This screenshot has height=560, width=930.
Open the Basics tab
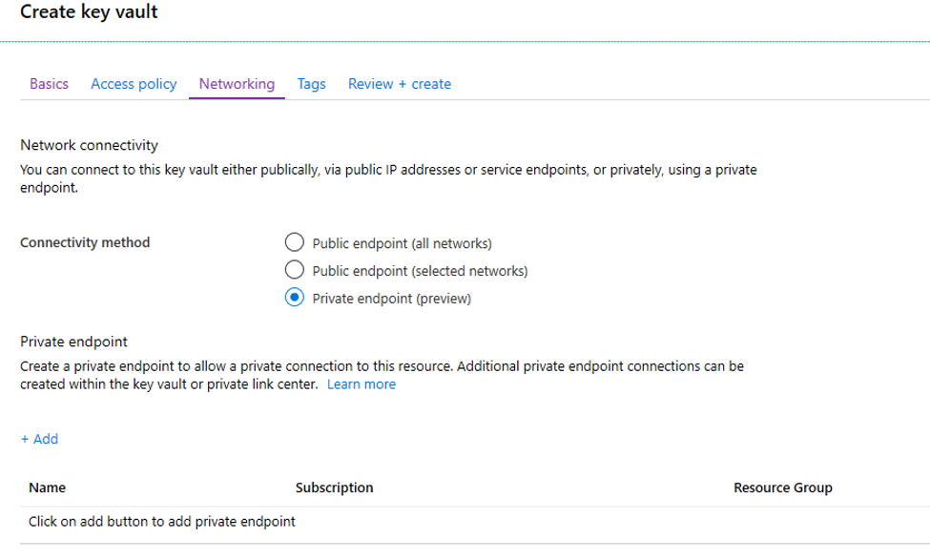tap(49, 84)
